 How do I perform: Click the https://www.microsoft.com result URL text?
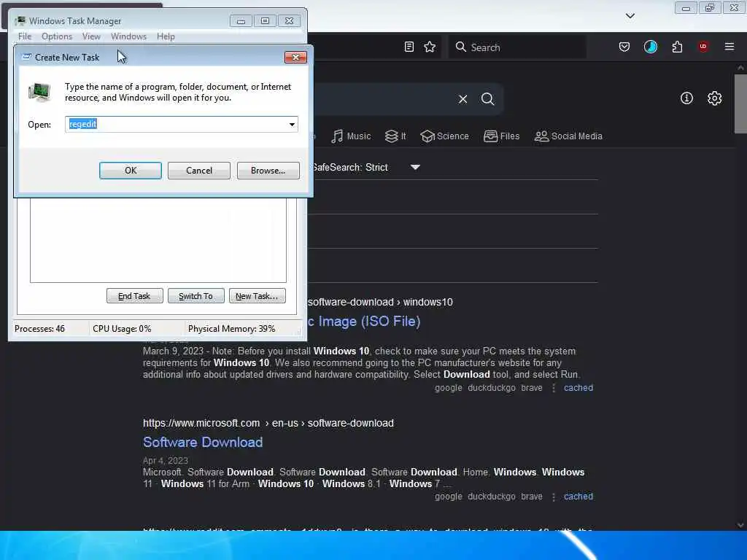(x=201, y=423)
